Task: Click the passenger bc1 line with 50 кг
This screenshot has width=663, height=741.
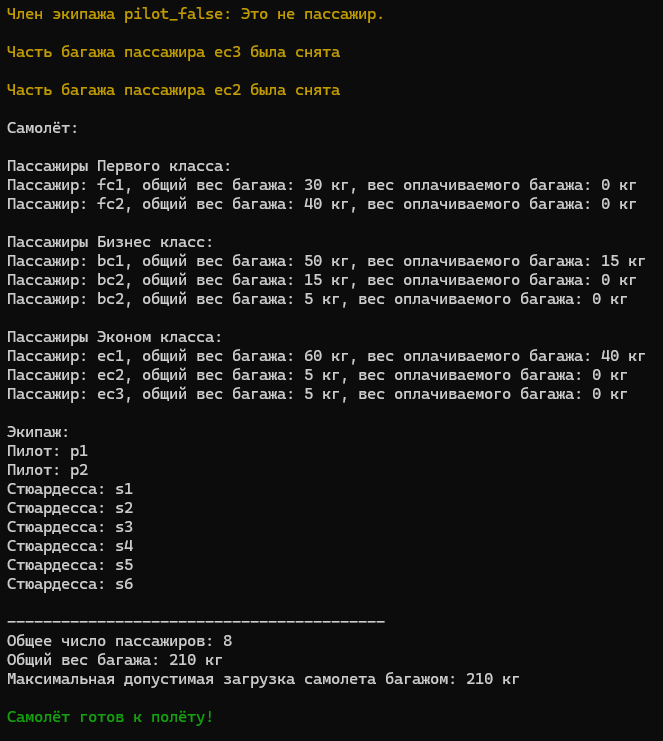Action: [x=326, y=261]
